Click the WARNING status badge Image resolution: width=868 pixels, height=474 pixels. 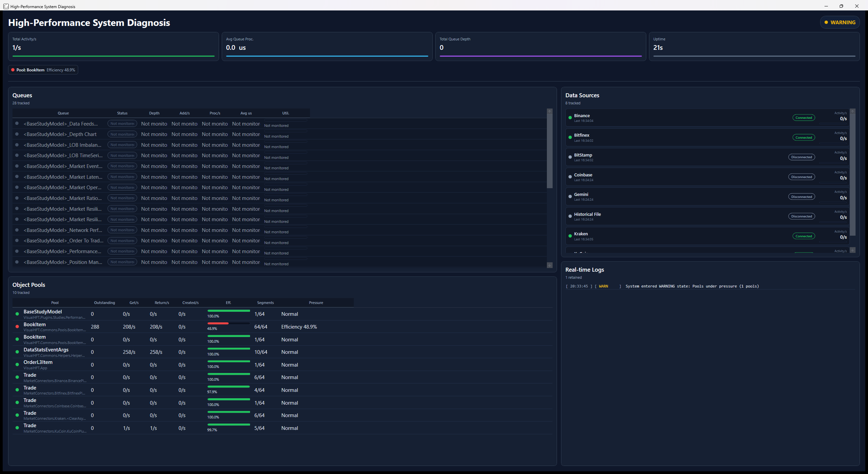tap(840, 22)
